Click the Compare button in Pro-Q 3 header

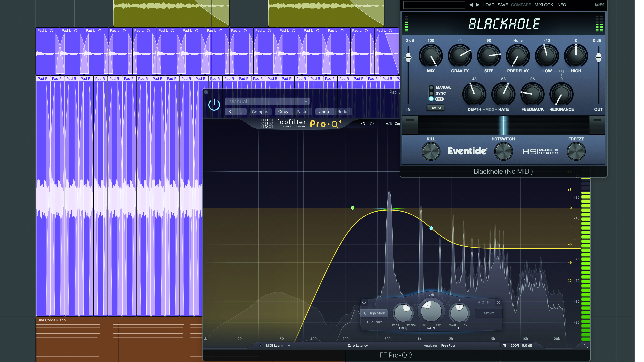(x=261, y=112)
